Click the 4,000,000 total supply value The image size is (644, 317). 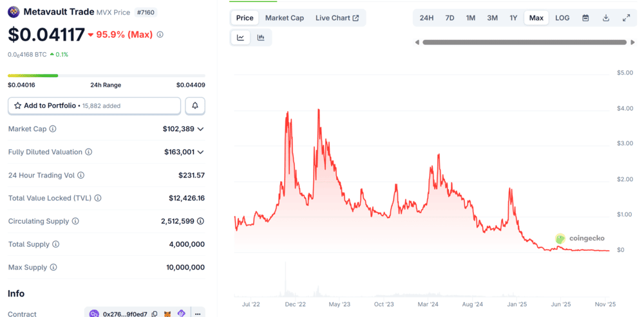point(187,244)
